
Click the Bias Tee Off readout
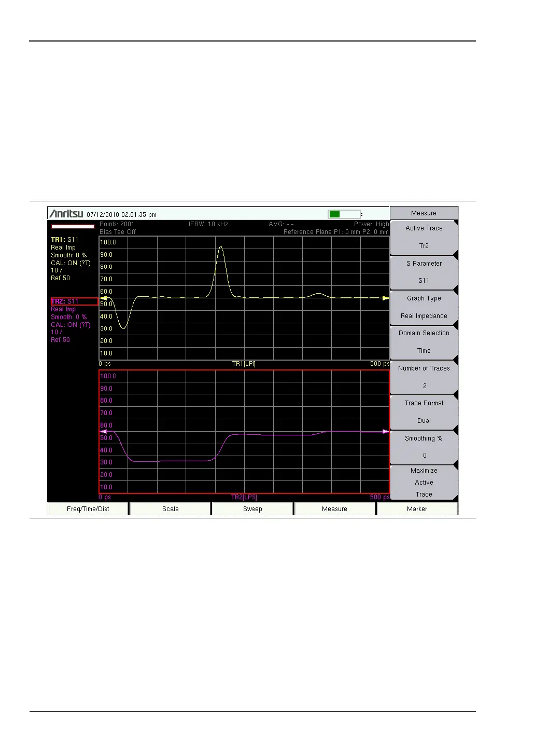(x=118, y=232)
